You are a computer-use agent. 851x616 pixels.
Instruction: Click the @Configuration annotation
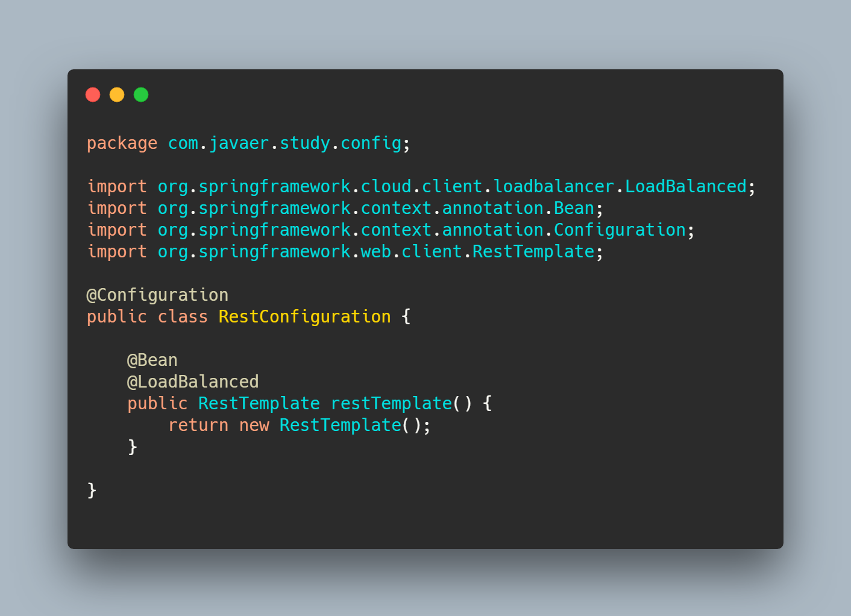[157, 296]
